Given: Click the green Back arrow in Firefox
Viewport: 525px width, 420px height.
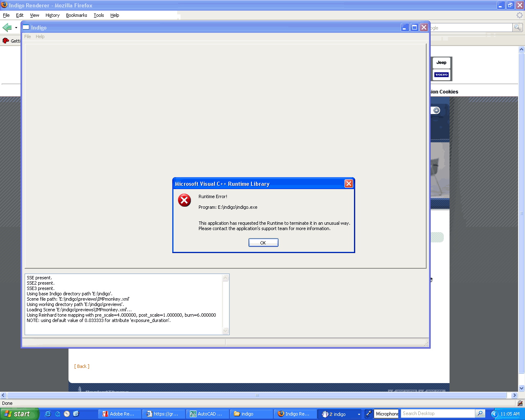Looking at the screenshot, I should tap(7, 27).
